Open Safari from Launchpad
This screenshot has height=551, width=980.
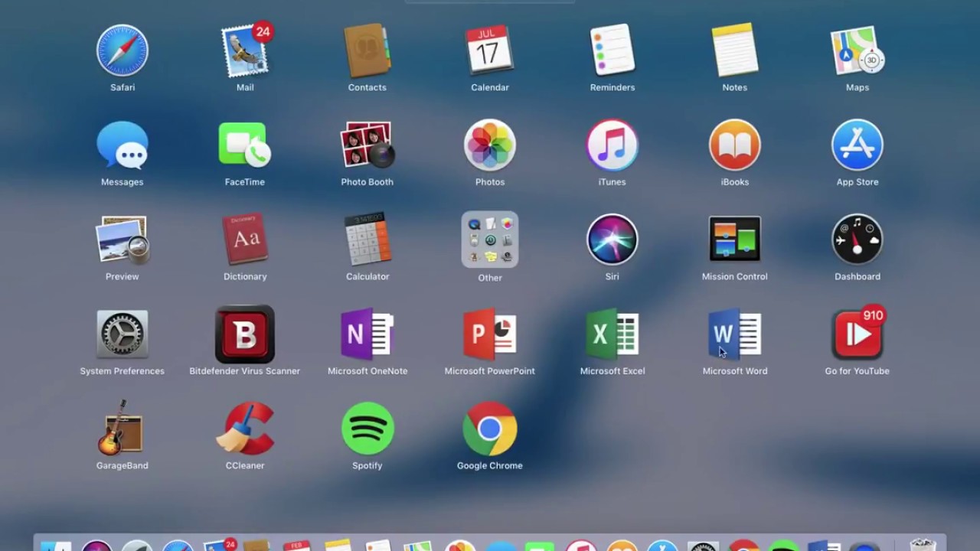[x=122, y=51]
